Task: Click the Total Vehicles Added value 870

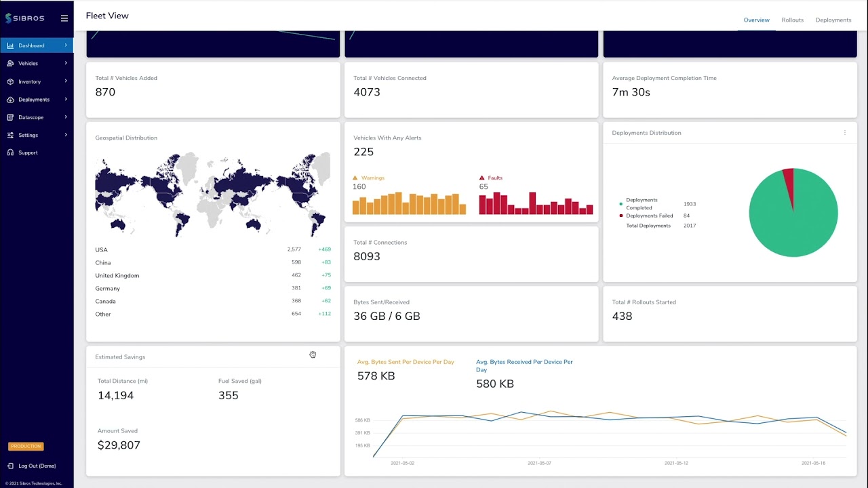Action: [105, 92]
